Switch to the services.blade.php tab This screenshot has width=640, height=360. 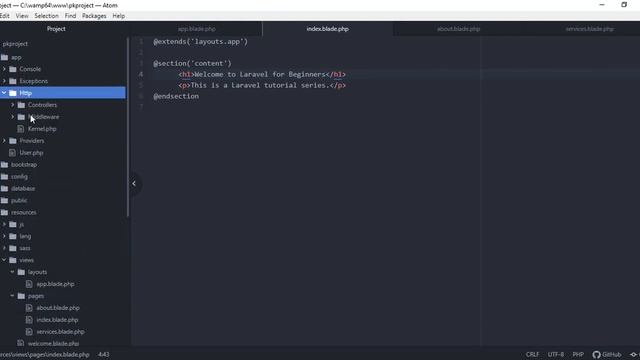click(x=589, y=29)
